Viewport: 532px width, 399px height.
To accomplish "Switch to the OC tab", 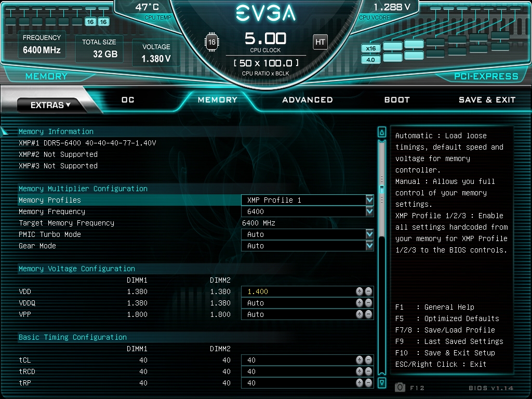I will coord(128,100).
